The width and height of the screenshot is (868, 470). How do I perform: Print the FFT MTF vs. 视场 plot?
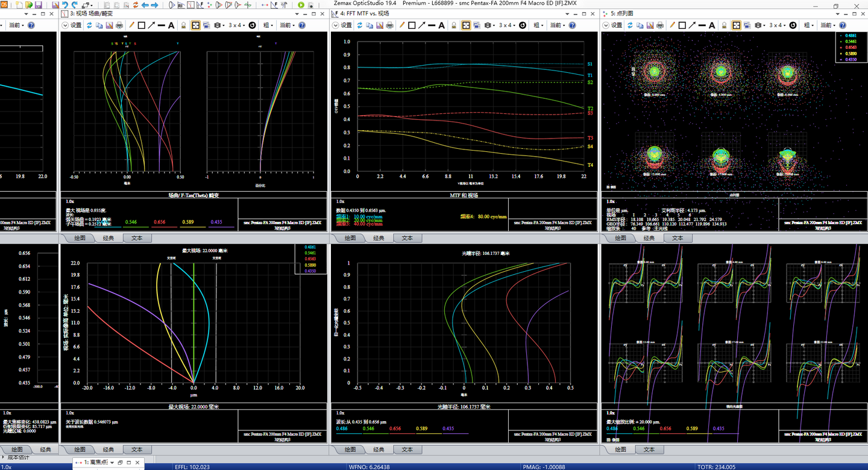coord(389,25)
